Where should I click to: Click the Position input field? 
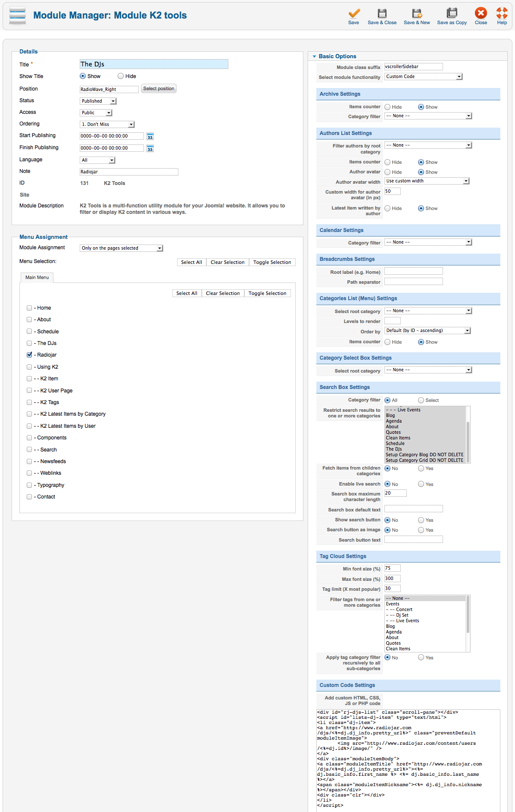click(x=109, y=89)
